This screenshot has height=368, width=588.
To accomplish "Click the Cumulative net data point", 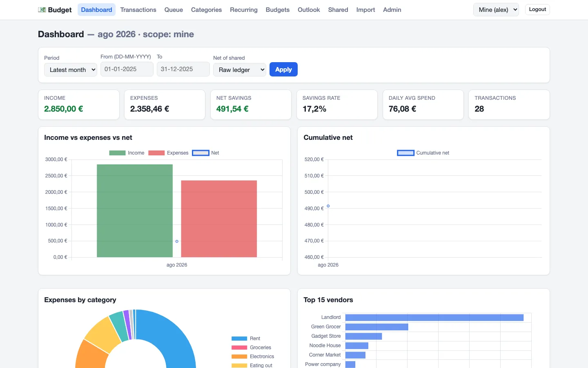I will [328, 206].
